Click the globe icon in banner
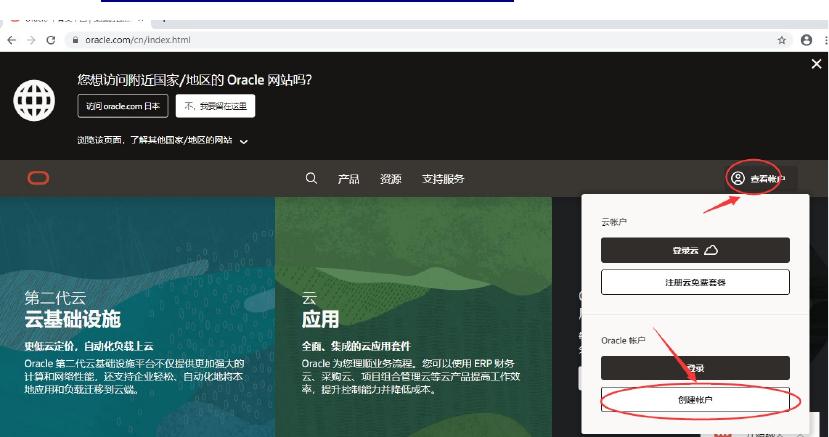Screen dimensions: 829x437 34,100
